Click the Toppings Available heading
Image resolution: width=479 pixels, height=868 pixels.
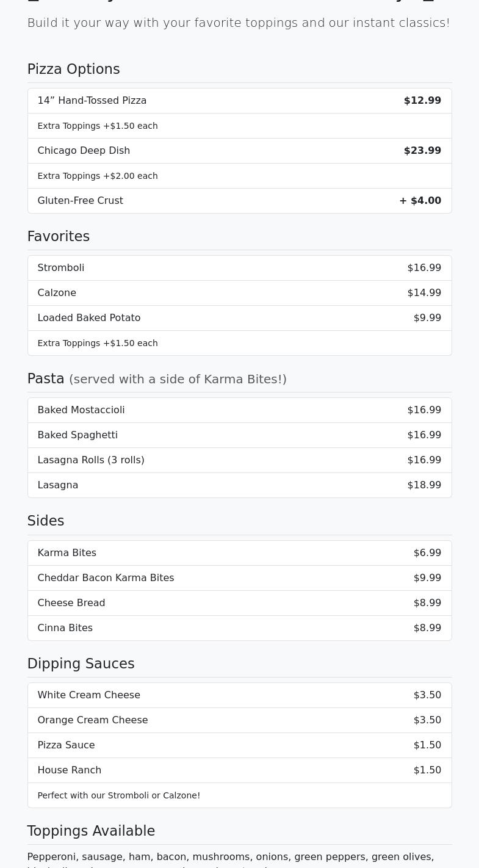[x=91, y=831]
